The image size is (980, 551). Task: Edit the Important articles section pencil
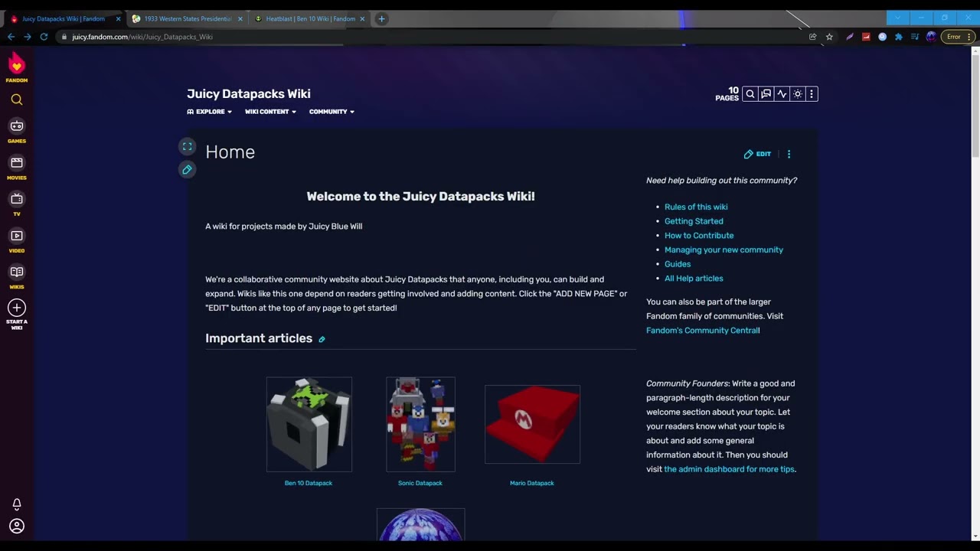pyautogui.click(x=322, y=339)
